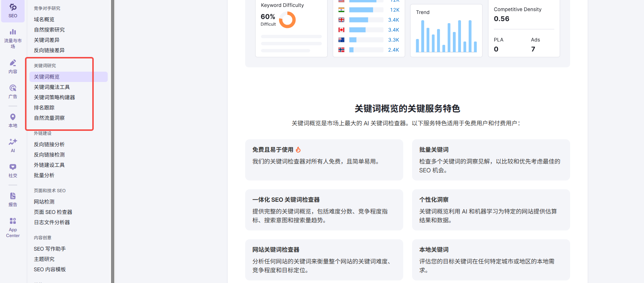This screenshot has height=283, width=644.
Task: Click the 个性化洞察 feature card
Action: pos(491,210)
